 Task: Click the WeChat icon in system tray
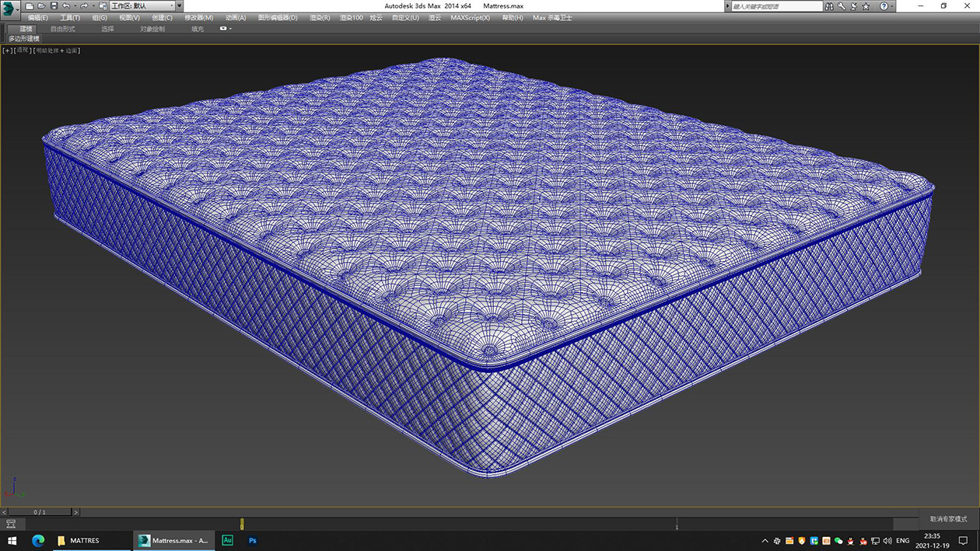[838, 540]
